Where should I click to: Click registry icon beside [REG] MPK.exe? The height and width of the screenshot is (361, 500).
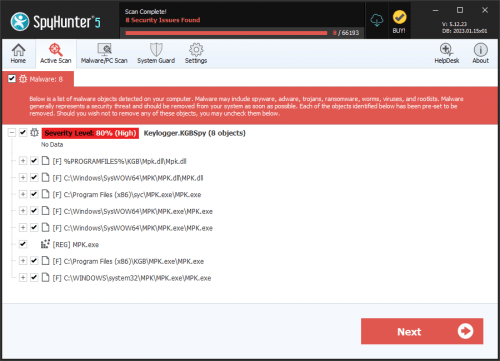pos(45,244)
